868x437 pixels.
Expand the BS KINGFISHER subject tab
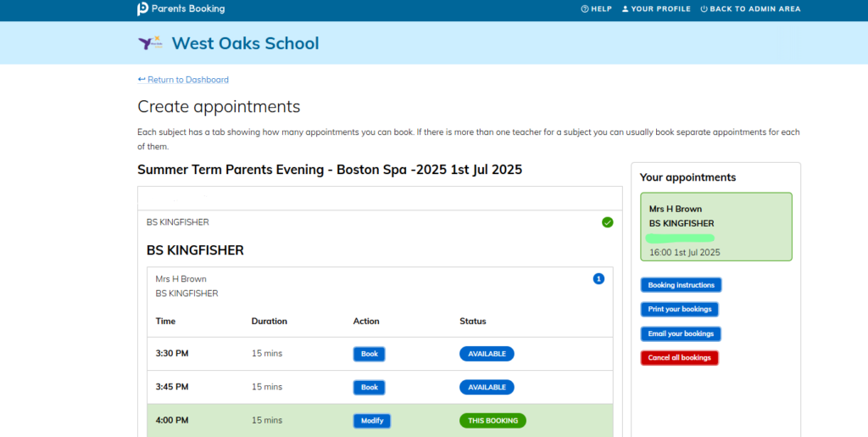click(380, 222)
